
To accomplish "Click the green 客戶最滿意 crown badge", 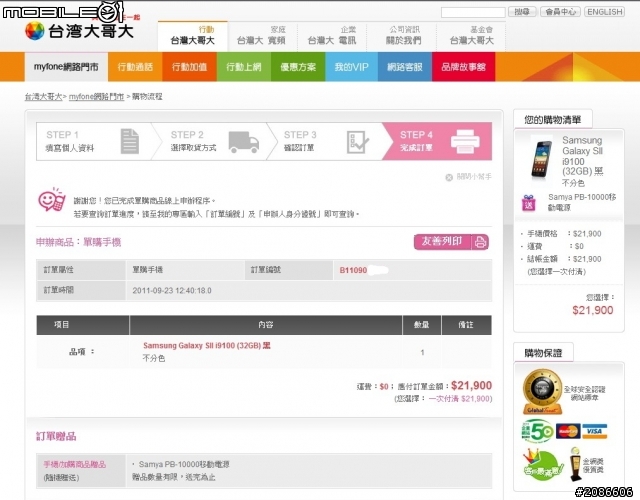I will point(542,465).
